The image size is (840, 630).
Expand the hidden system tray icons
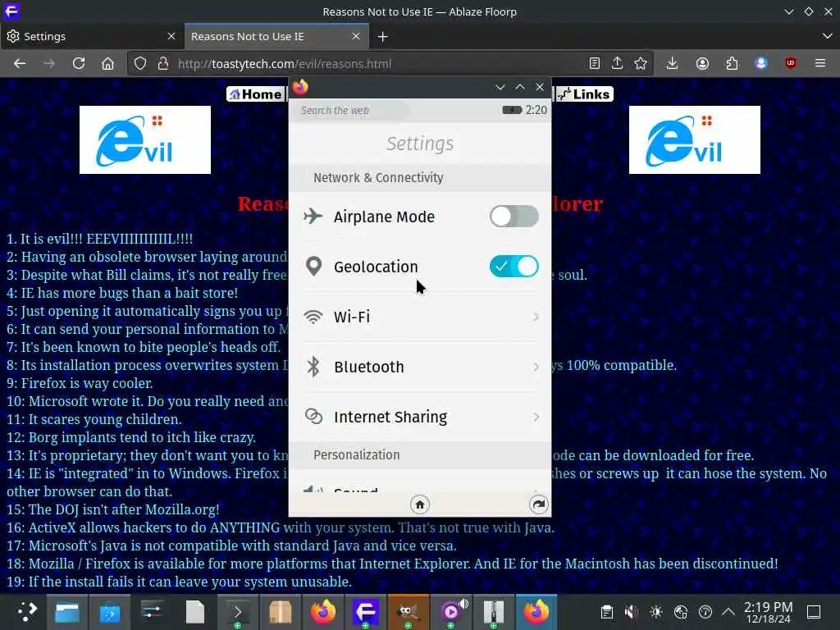coord(728,611)
